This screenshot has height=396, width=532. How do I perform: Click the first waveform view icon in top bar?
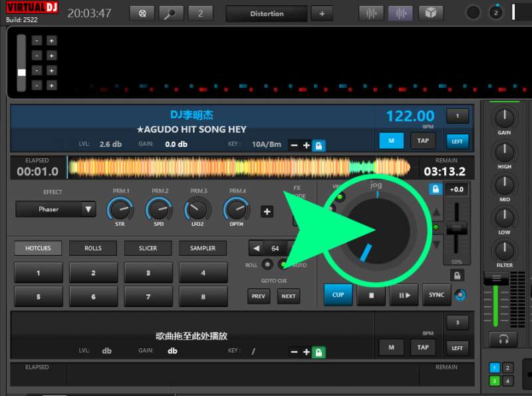tap(371, 13)
